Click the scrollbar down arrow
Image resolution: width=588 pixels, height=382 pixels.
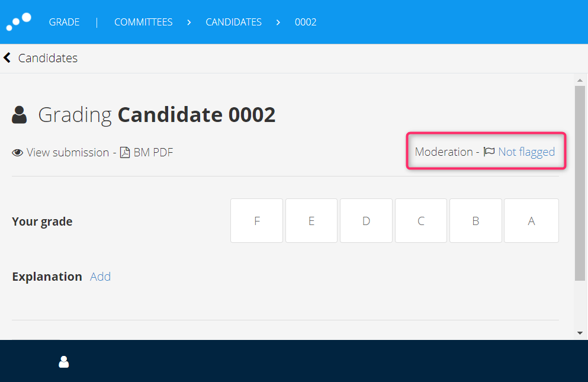click(x=580, y=333)
